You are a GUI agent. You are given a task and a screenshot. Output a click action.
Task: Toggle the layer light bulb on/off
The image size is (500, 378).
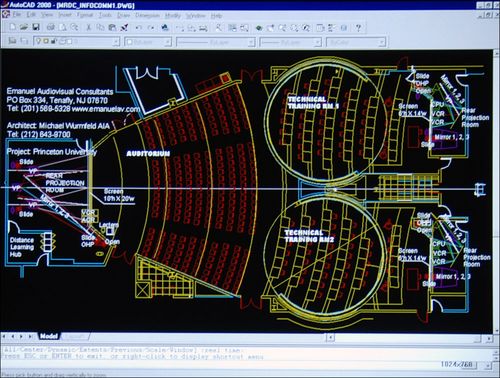39,41
